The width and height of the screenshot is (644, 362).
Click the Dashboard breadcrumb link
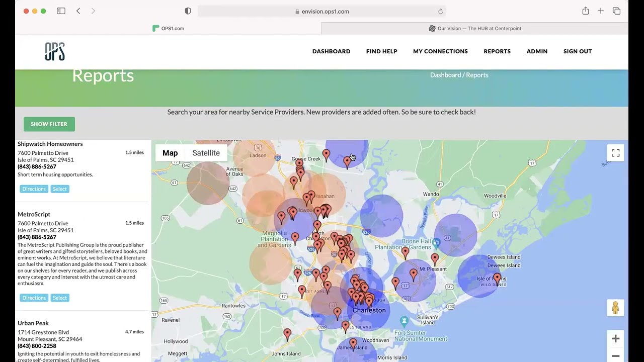coord(445,75)
